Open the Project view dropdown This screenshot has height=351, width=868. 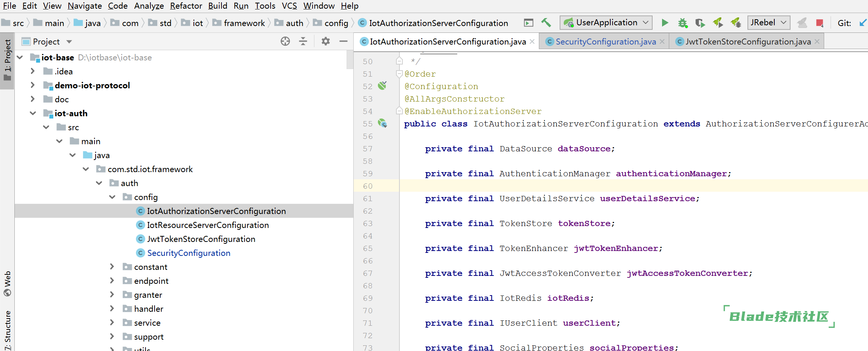(x=69, y=42)
